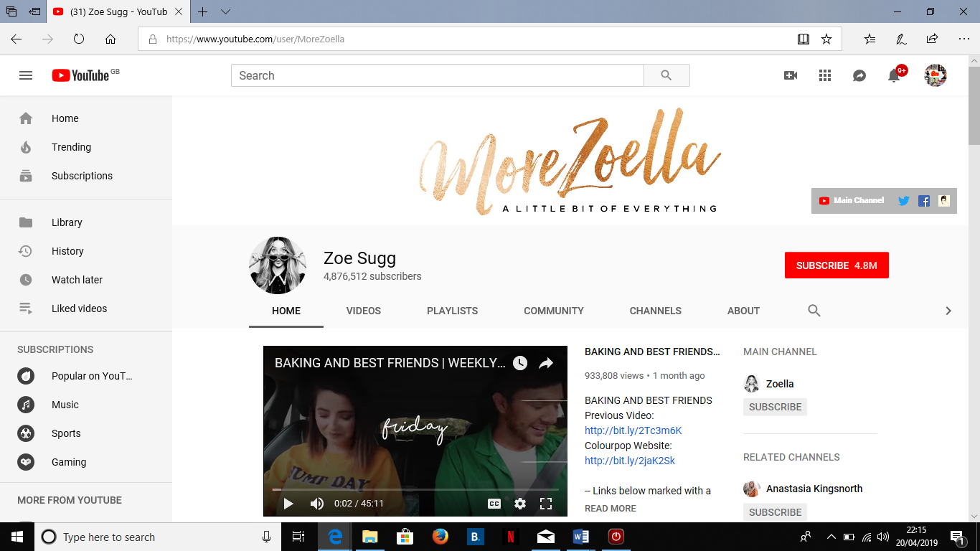Viewport: 980px width, 551px height.
Task: Subscribe to Anastasia Kingsnorth
Action: tap(775, 512)
